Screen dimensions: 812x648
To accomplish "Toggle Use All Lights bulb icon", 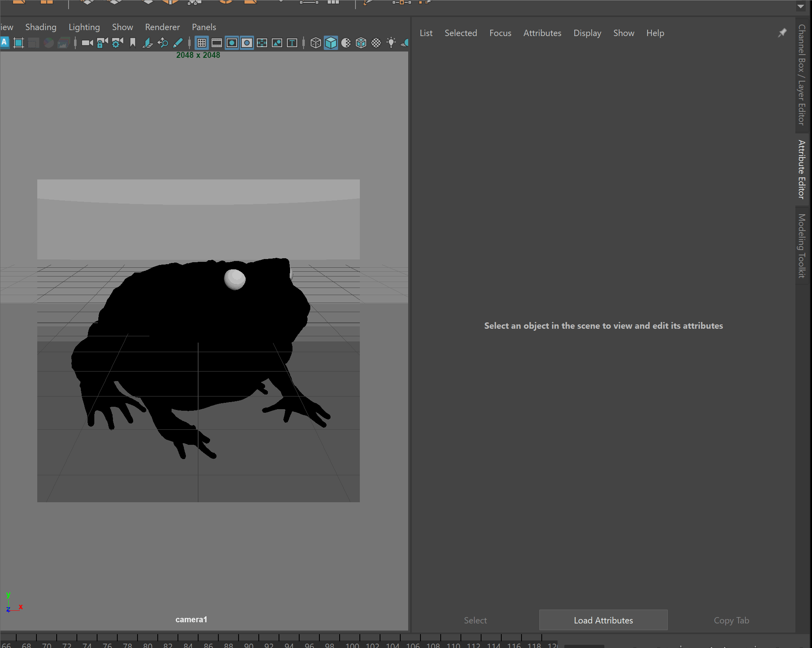I will [391, 43].
